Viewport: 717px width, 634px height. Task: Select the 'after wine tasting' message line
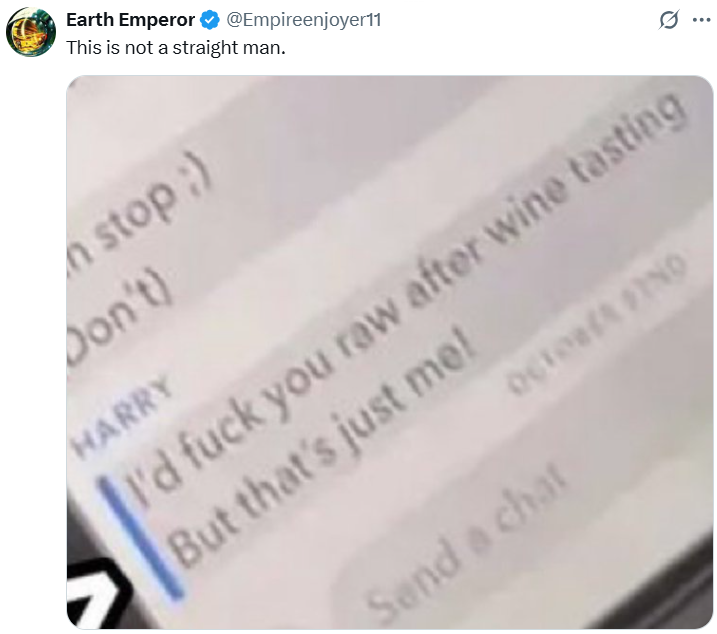coord(542,197)
